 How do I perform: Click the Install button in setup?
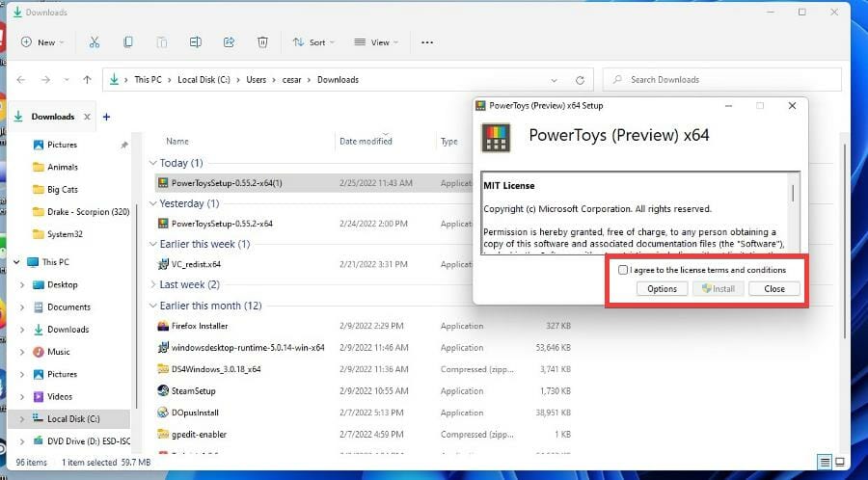(718, 288)
